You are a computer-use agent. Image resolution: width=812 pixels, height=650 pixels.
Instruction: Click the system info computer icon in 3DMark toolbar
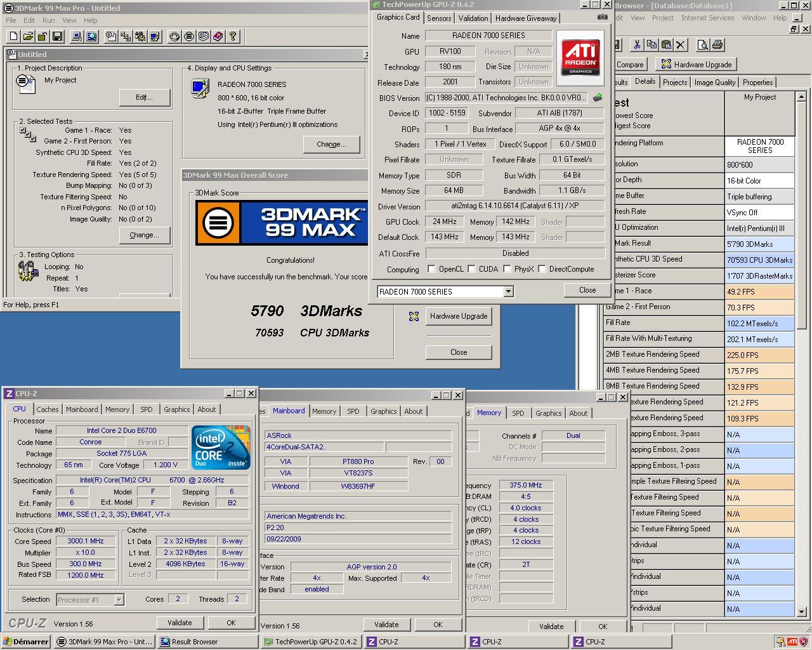click(x=77, y=37)
